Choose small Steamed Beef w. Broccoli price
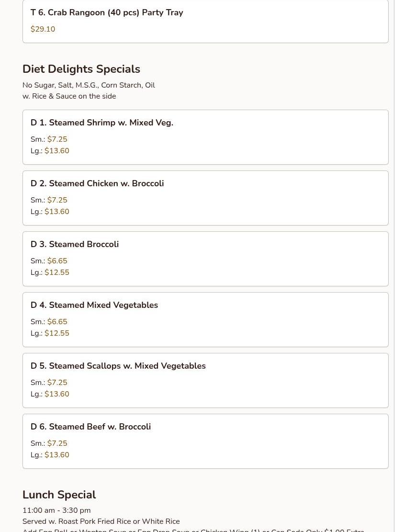The image size is (404, 532). [x=57, y=443]
